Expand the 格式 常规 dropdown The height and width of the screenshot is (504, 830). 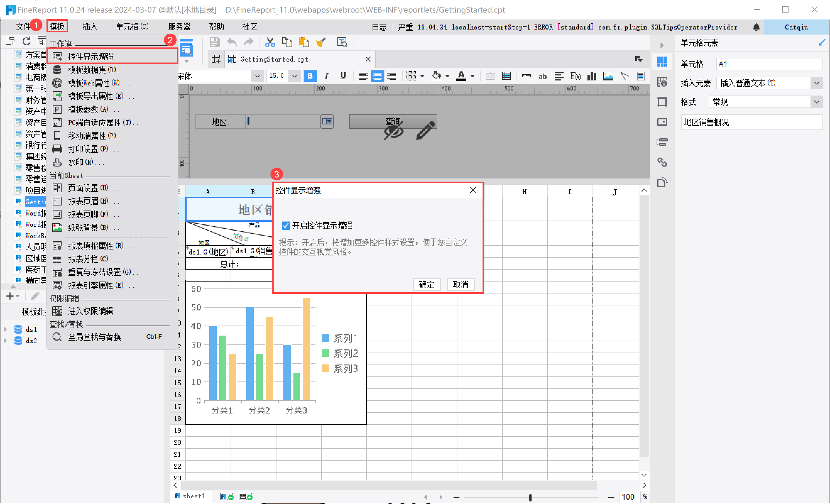[816, 102]
